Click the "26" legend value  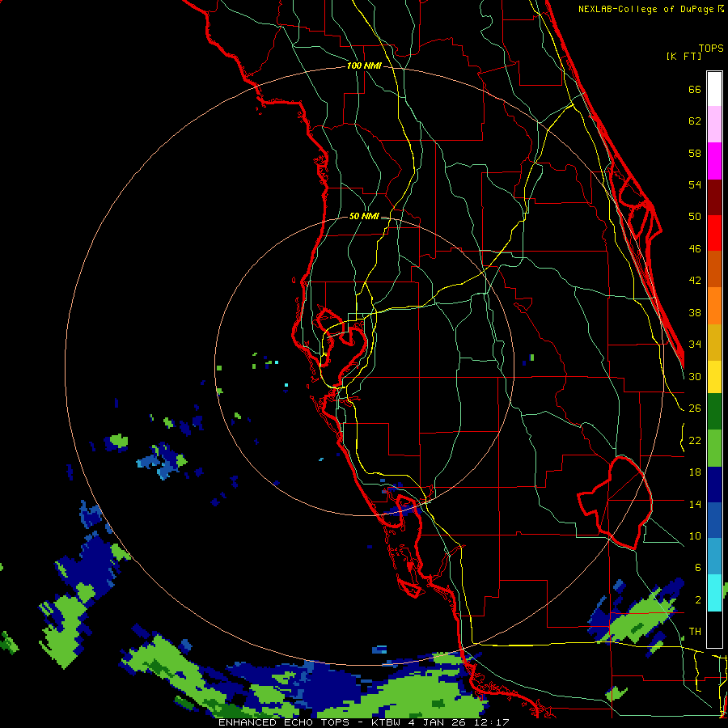point(695,408)
